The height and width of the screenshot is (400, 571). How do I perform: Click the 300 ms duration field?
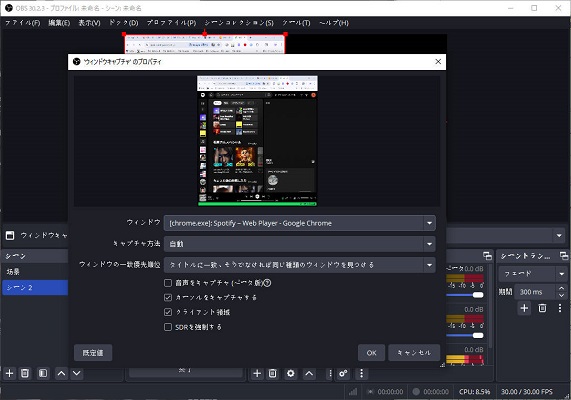coord(535,292)
